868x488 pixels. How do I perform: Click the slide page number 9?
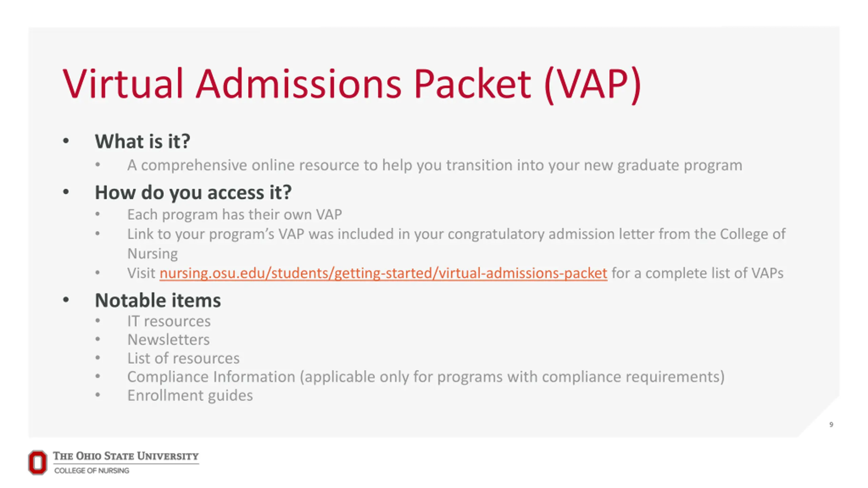pyautogui.click(x=831, y=425)
